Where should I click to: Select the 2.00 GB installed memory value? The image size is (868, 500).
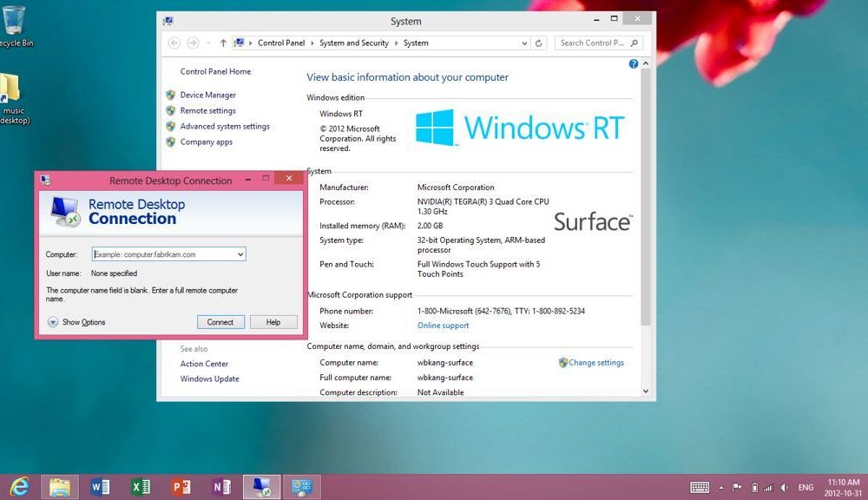point(431,226)
